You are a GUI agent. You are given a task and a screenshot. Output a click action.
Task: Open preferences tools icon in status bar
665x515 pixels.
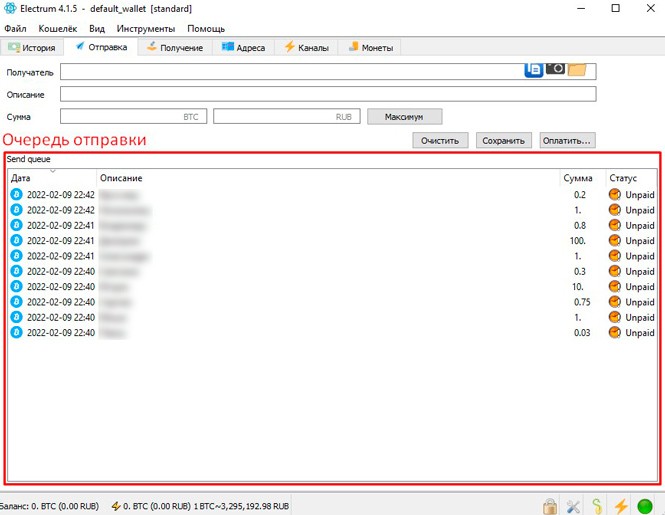[x=573, y=506]
